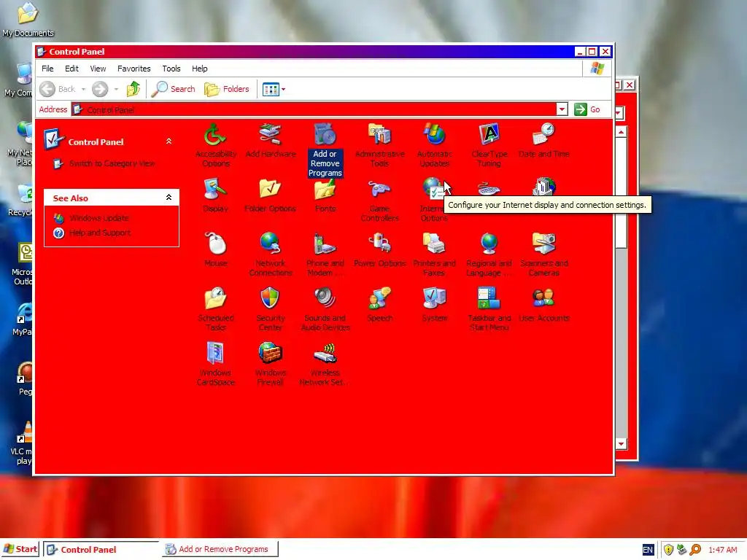
Task: Open My Documents desktop icon
Action: pos(28,19)
